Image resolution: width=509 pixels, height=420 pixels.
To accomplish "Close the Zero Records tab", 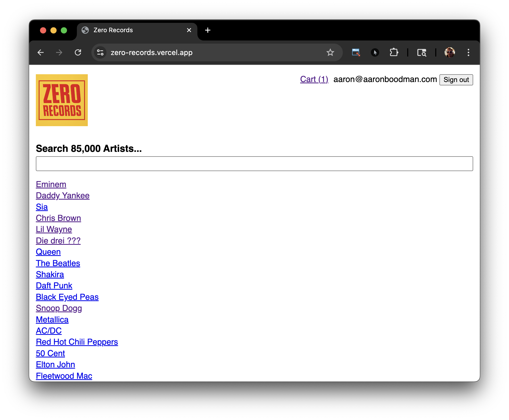I will tap(189, 30).
